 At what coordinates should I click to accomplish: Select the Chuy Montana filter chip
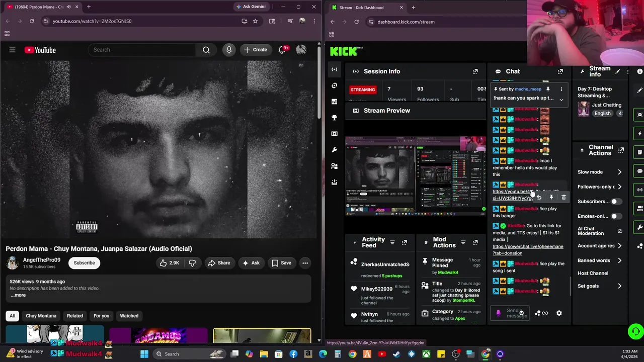(41, 316)
